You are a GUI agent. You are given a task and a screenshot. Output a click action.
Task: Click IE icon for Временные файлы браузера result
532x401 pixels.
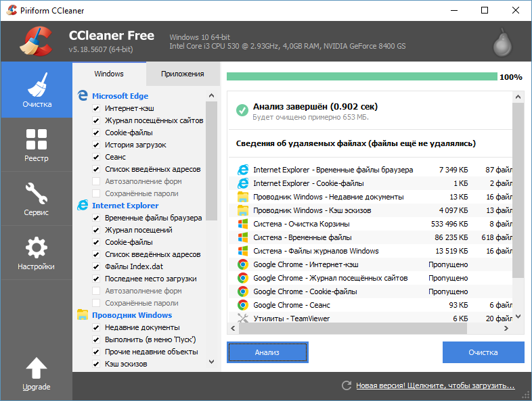(242, 170)
